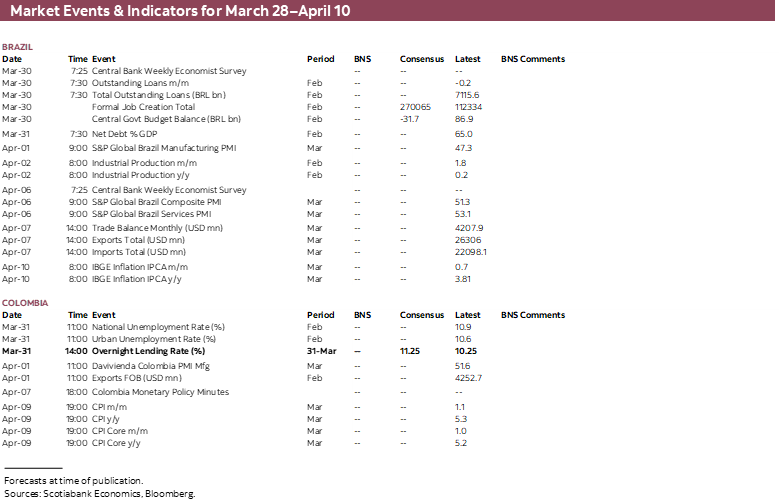Click 'Net Debt % GDP' event
Viewport: 780px width, 504px height.
click(x=124, y=134)
